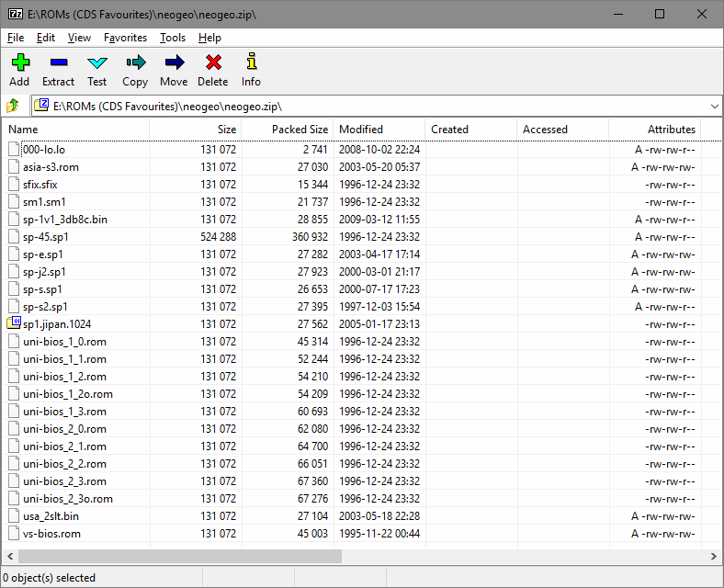Select file icon of vs-bios.rom
The image size is (724, 588).
(14, 534)
